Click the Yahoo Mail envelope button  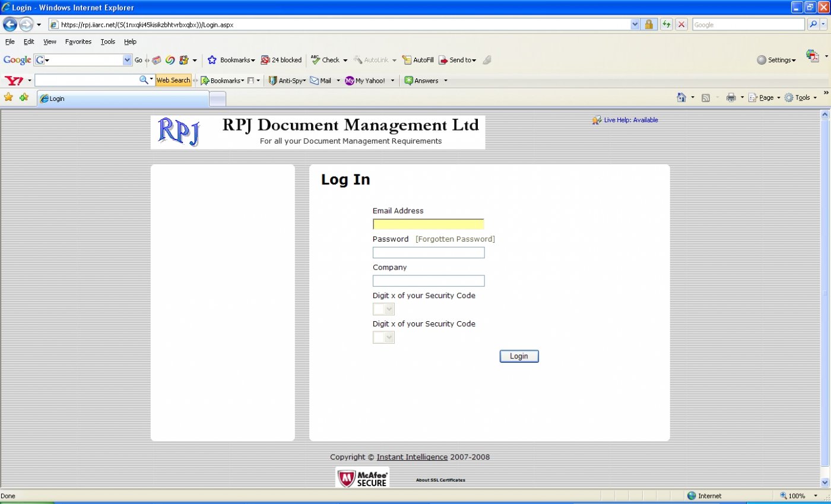click(321, 80)
